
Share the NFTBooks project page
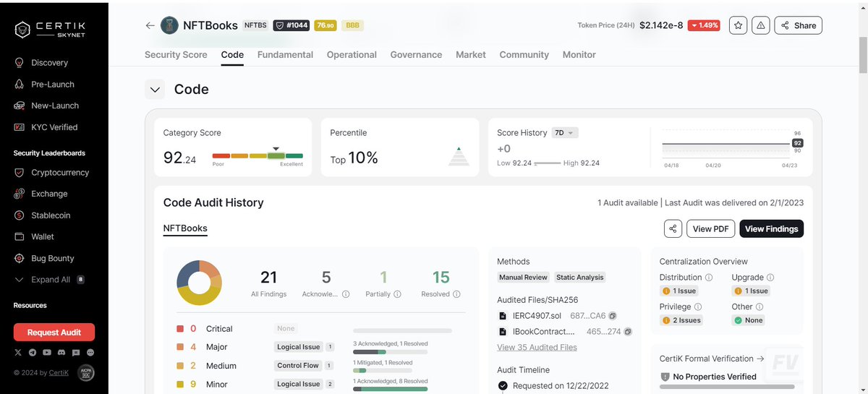pyautogui.click(x=798, y=25)
